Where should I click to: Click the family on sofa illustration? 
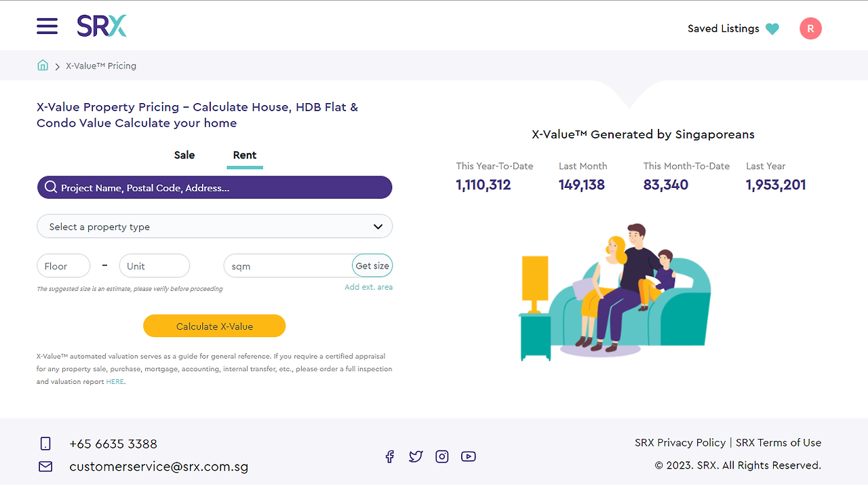click(615, 292)
